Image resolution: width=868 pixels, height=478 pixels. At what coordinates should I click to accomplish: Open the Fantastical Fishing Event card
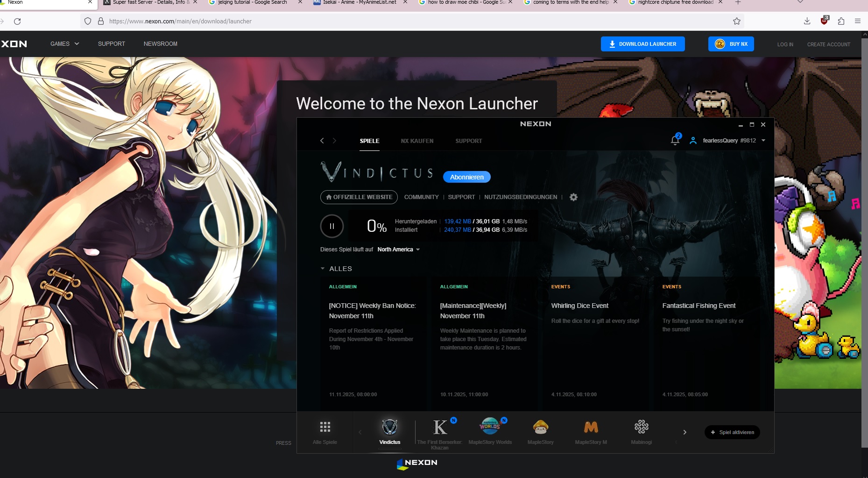point(708,344)
